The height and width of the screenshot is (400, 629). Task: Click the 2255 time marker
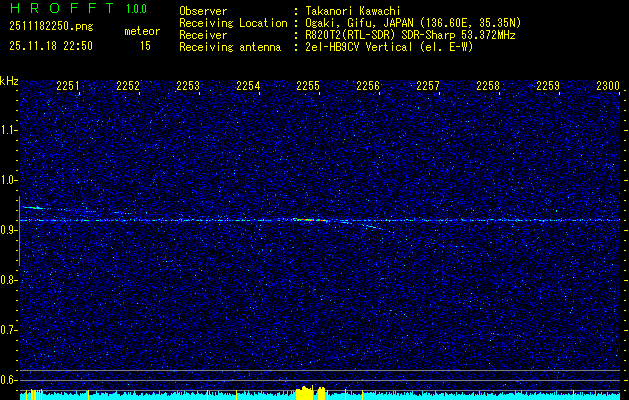(x=308, y=87)
